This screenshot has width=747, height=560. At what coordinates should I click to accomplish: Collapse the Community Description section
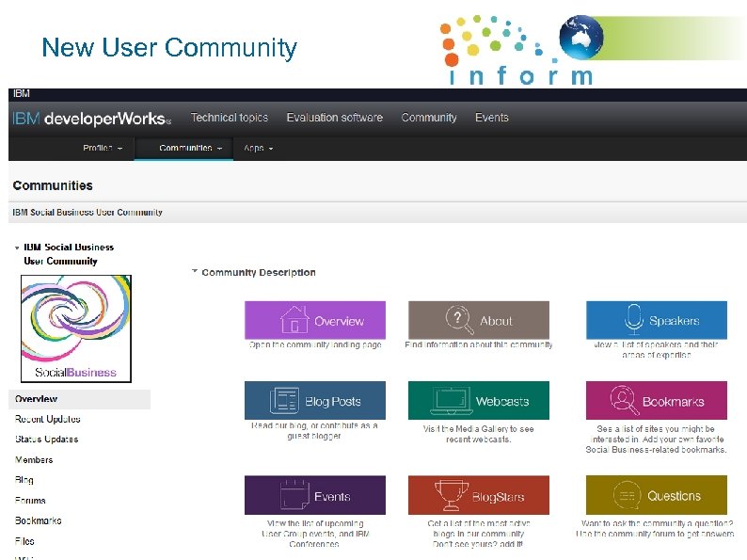tap(195, 272)
